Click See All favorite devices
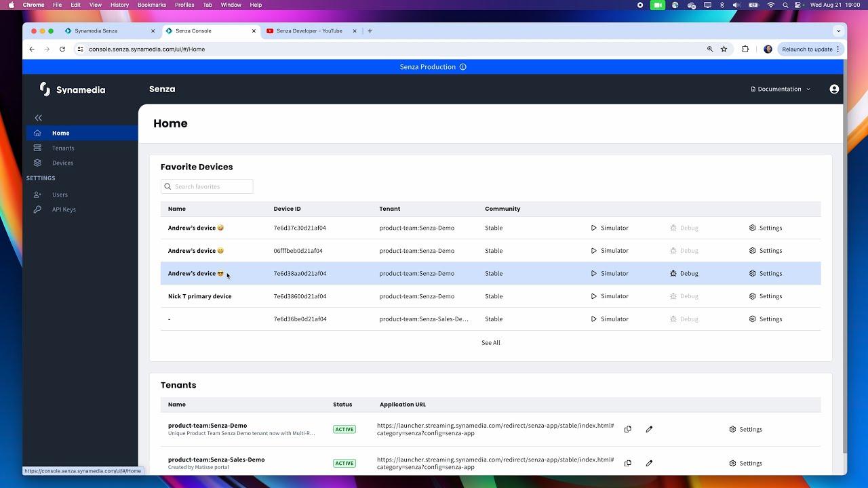The height and width of the screenshot is (488, 868). pyautogui.click(x=491, y=343)
